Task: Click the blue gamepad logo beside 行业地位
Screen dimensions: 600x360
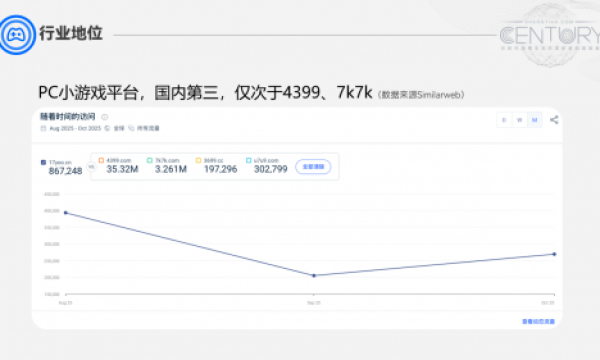Action: coord(16,35)
